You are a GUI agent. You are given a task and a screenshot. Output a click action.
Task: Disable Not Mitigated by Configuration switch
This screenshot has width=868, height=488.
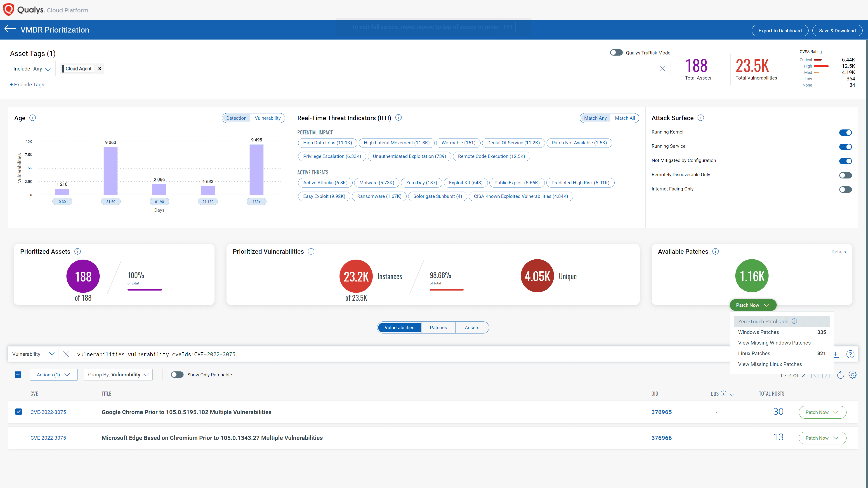(x=845, y=161)
